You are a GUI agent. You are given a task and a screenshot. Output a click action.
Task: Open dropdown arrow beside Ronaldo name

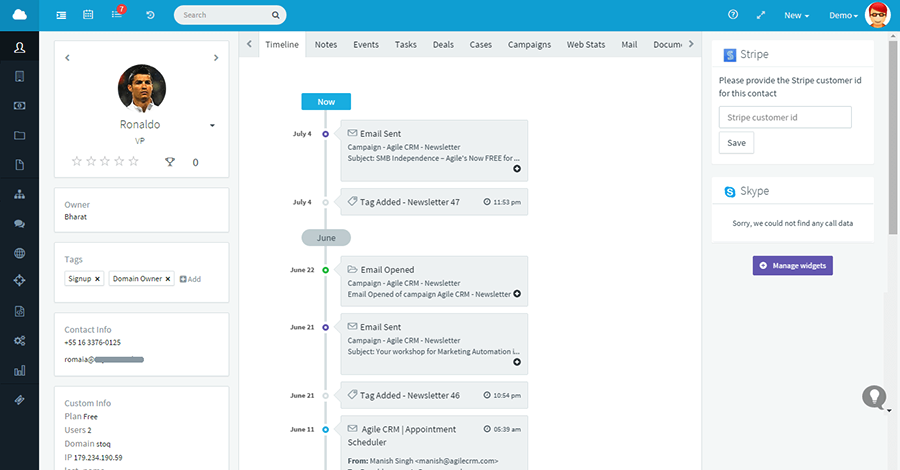[212, 126]
